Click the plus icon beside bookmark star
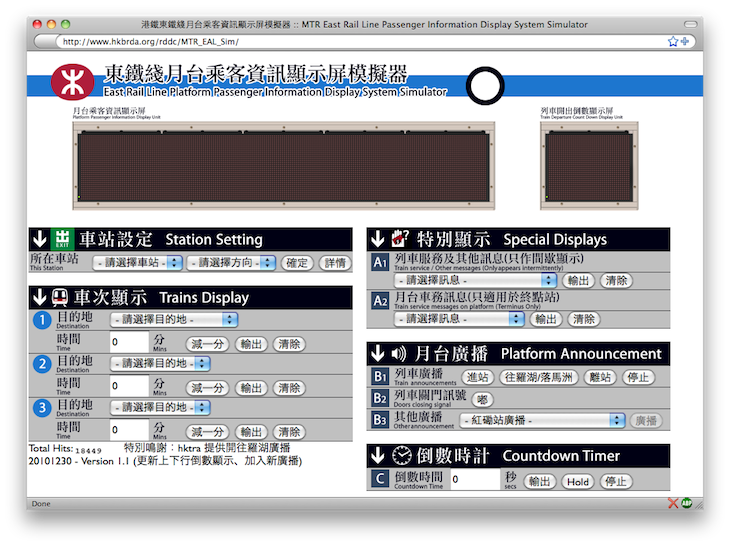 pyautogui.click(x=685, y=41)
